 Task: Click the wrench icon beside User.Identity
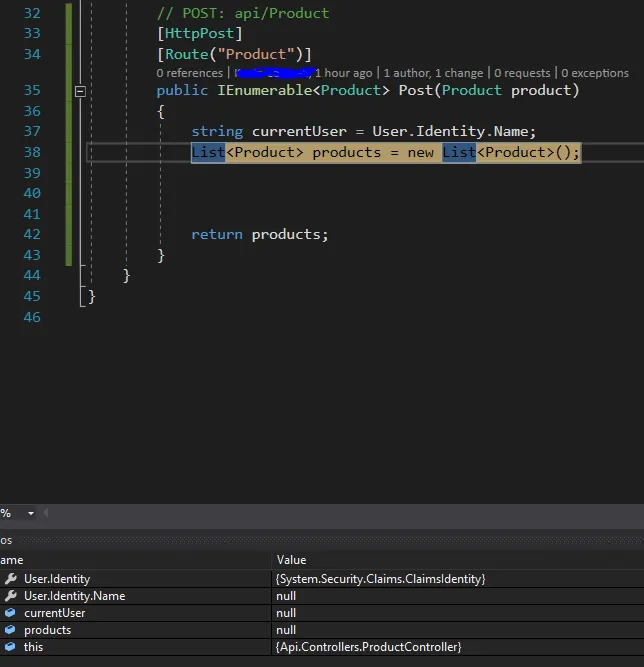(x=10, y=579)
